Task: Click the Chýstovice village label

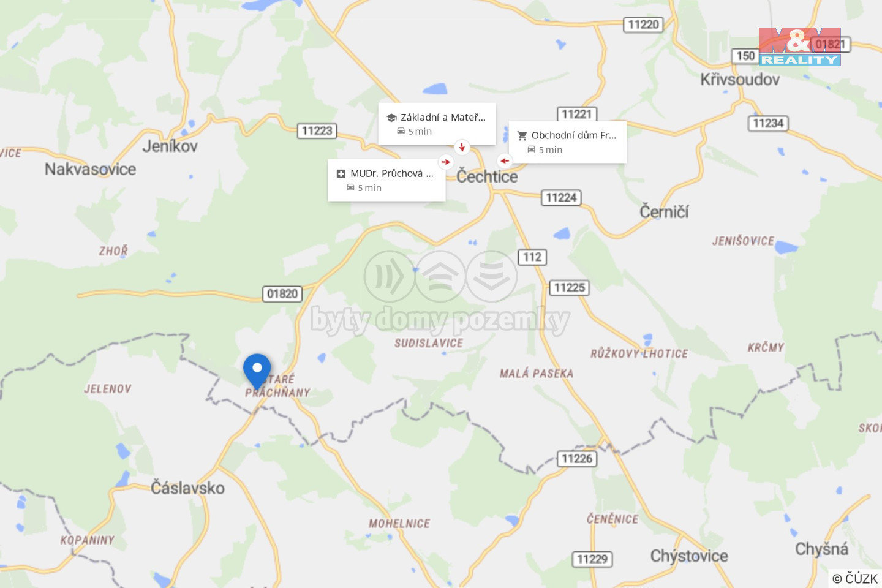Action: click(x=689, y=556)
